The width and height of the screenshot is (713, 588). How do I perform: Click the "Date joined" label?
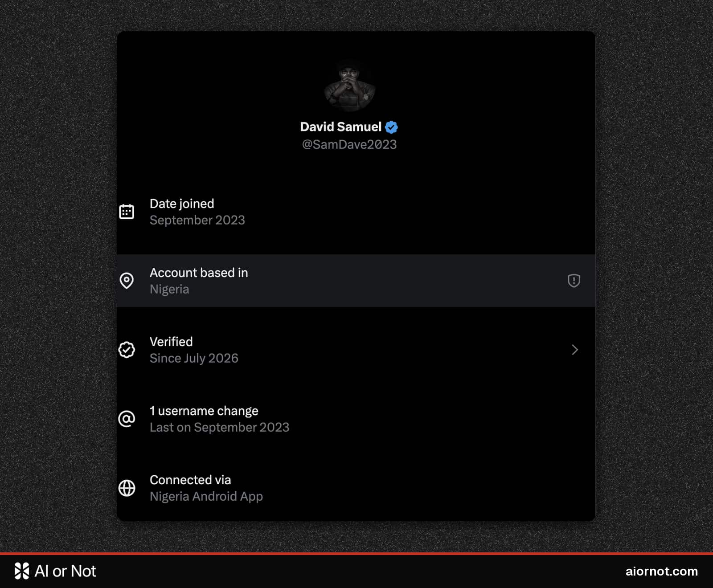[182, 204]
